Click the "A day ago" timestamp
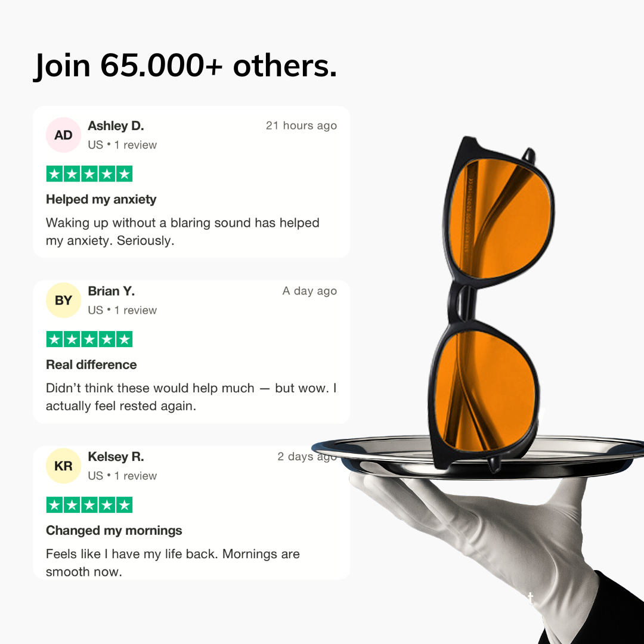This screenshot has width=644, height=644. coord(309,291)
